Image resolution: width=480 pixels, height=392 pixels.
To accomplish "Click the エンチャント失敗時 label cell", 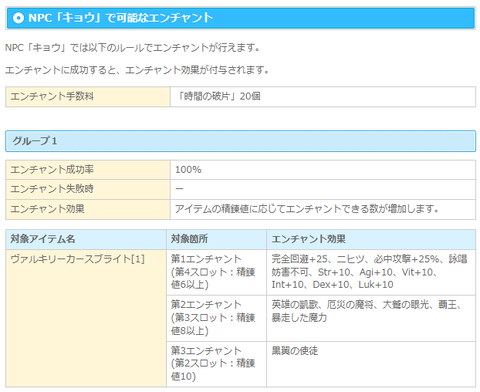I will [x=88, y=190].
